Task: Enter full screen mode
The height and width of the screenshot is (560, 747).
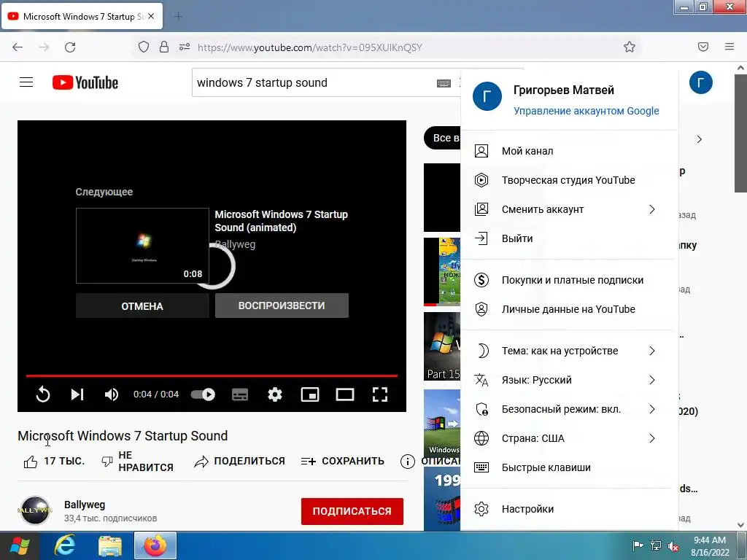Action: [379, 394]
